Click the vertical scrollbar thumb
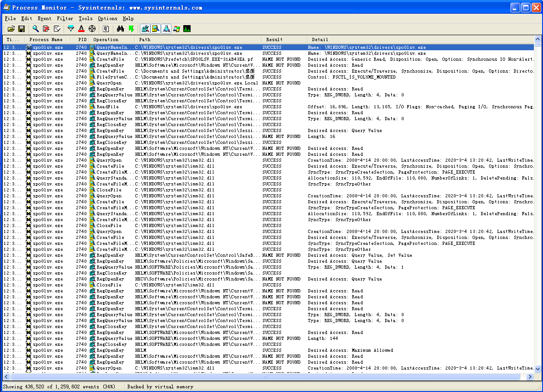The width and height of the screenshot is (543, 392). [538, 44]
